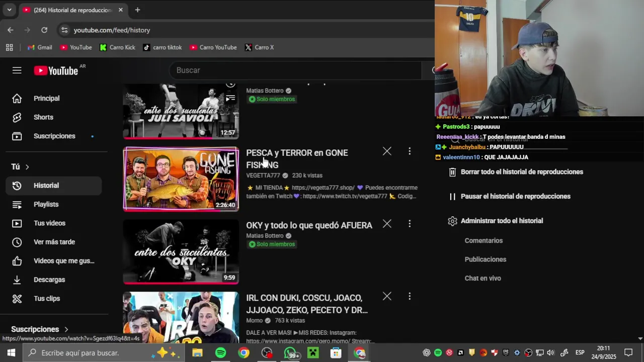This screenshot has width=644, height=362.
Task: Open Microsoft Store from the taskbar
Action: click(x=336, y=353)
